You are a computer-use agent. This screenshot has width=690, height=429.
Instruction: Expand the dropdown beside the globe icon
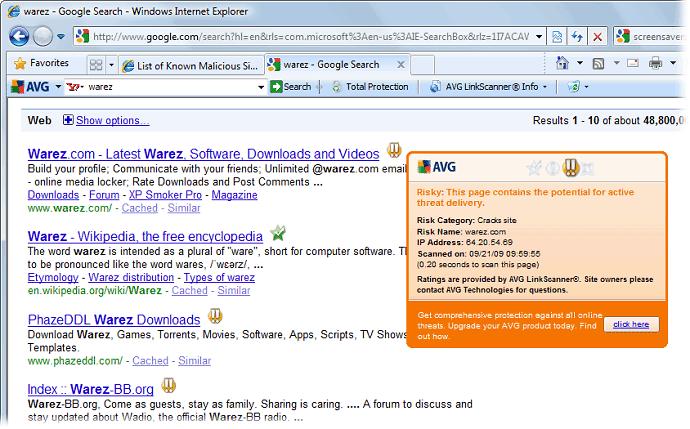tap(587, 87)
